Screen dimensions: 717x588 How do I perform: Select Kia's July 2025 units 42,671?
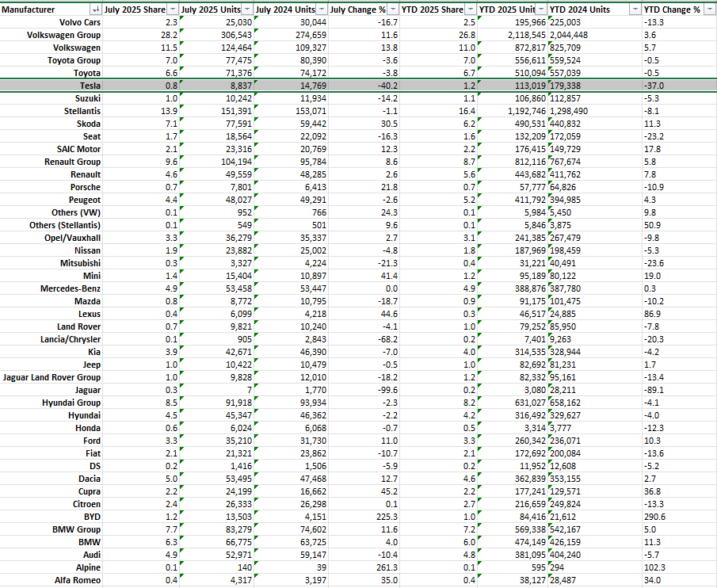217,352
